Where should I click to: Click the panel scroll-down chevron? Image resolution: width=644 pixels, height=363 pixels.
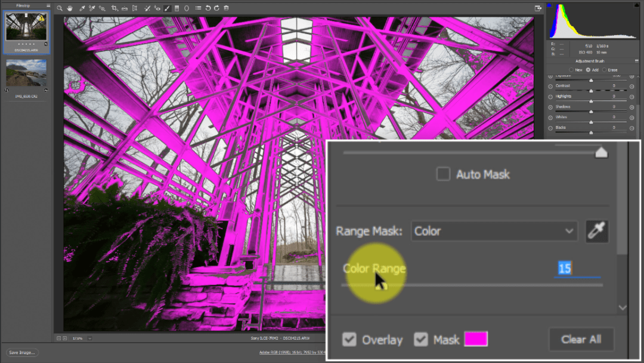coord(622,307)
